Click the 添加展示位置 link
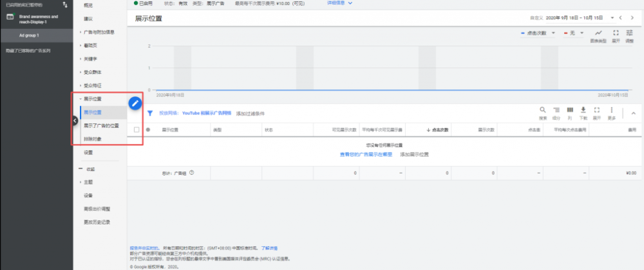Viewport: 644px width, 270px height. [414, 154]
